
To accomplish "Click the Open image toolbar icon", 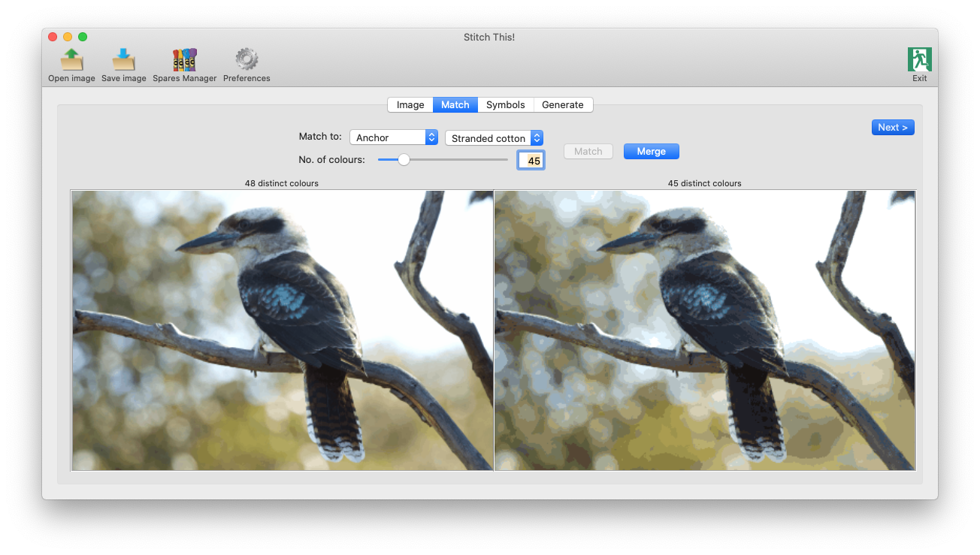I will (71, 61).
